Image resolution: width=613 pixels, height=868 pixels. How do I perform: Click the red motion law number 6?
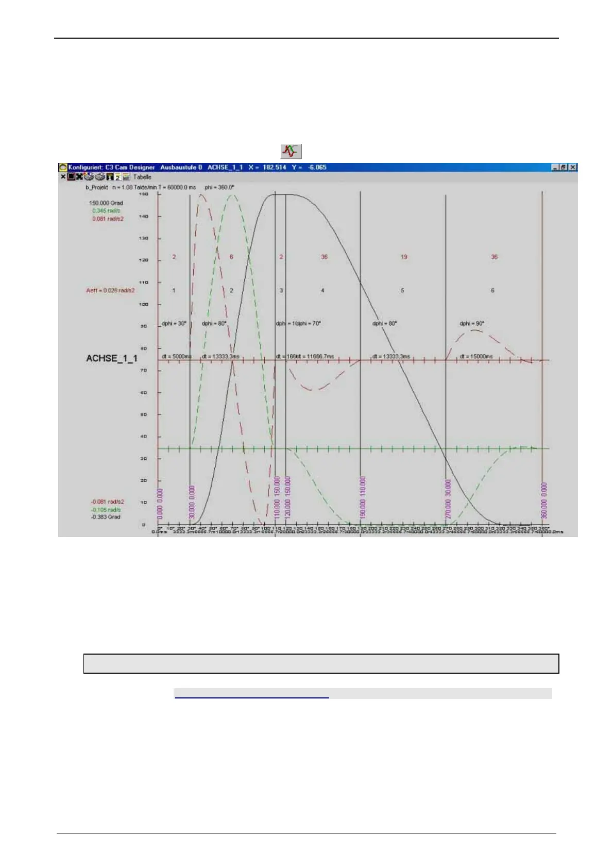(231, 257)
